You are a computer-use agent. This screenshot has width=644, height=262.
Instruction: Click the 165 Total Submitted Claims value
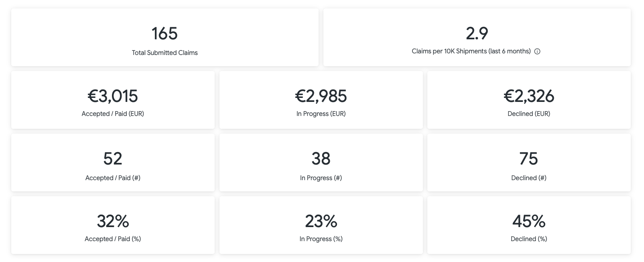165,33
